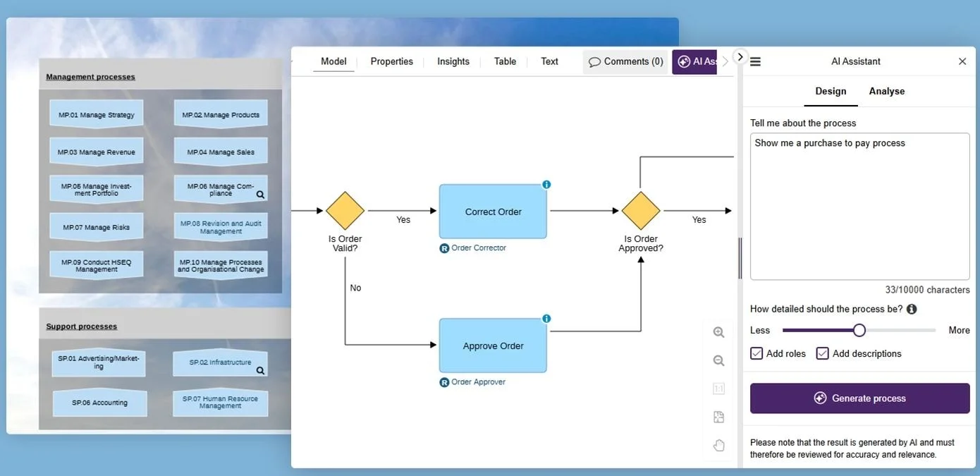
Task: Adjust the process detail level slider
Action: 858,329
